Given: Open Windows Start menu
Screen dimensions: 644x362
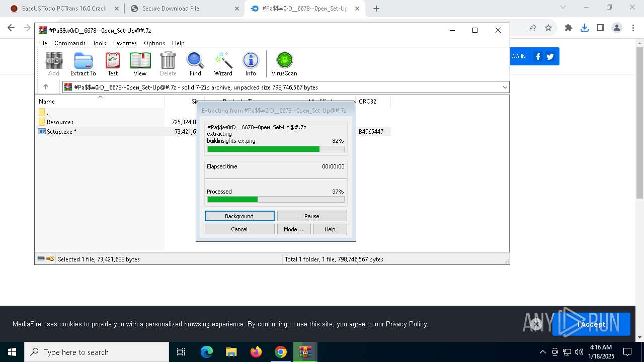Looking at the screenshot, I should pyautogui.click(x=12, y=352).
